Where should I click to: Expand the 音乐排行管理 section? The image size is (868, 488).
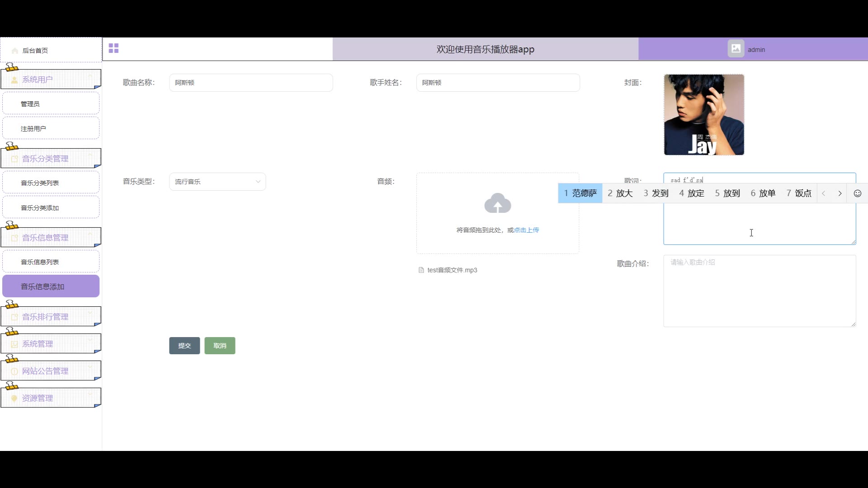coord(51,317)
